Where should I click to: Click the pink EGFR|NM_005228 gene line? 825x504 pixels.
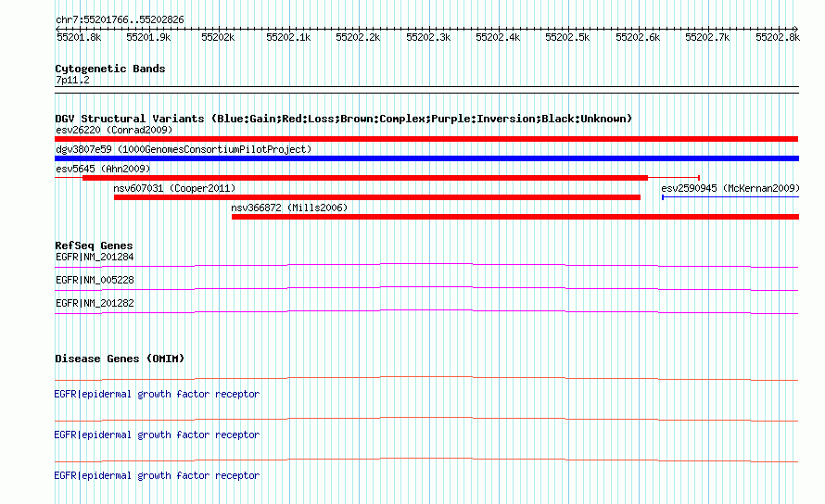(x=426, y=286)
